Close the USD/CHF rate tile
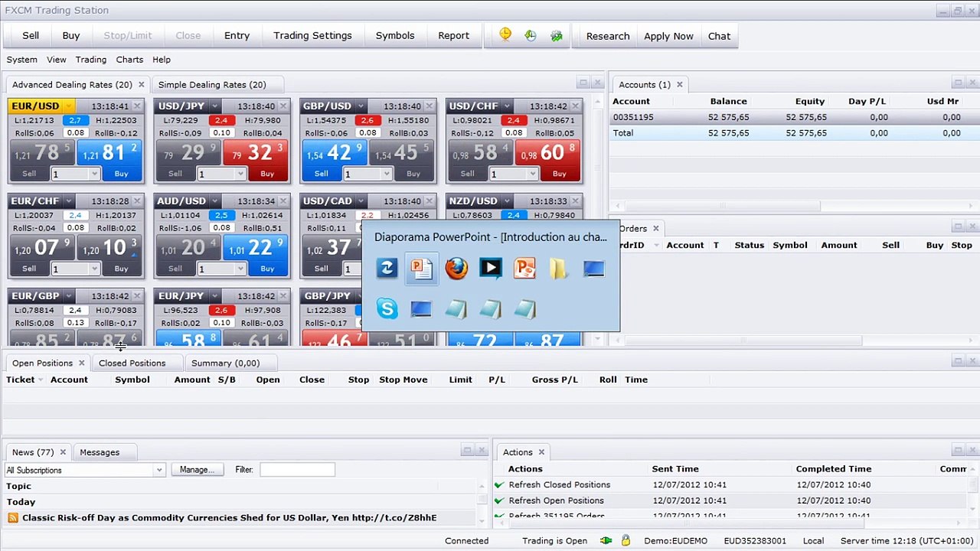 click(575, 106)
